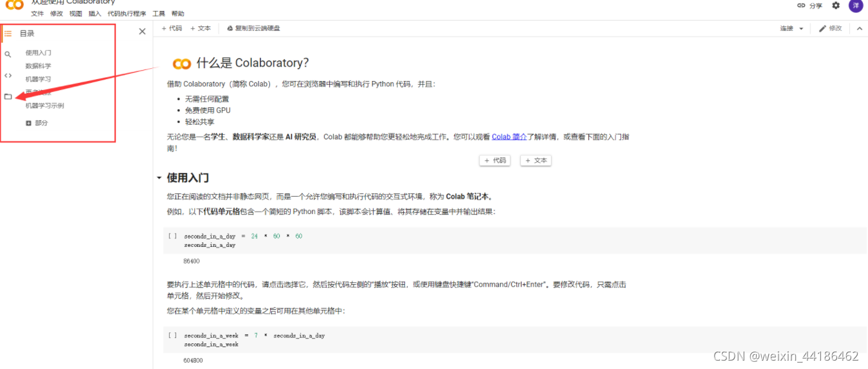The image size is (868, 369).
Task: Click into the seconds_in_a_week = 7 * code line
Action: 254,336
